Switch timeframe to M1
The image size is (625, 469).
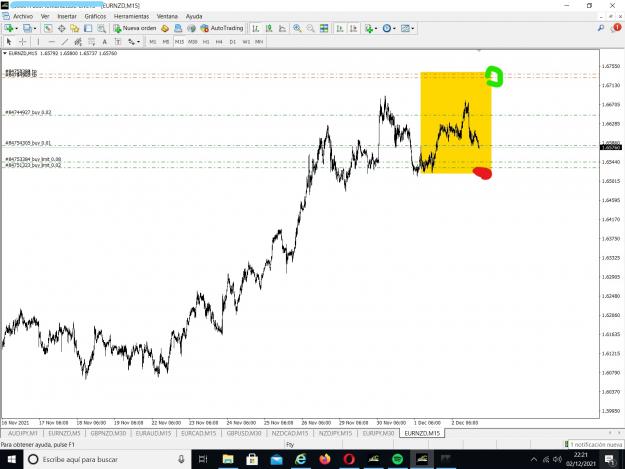[153, 41]
